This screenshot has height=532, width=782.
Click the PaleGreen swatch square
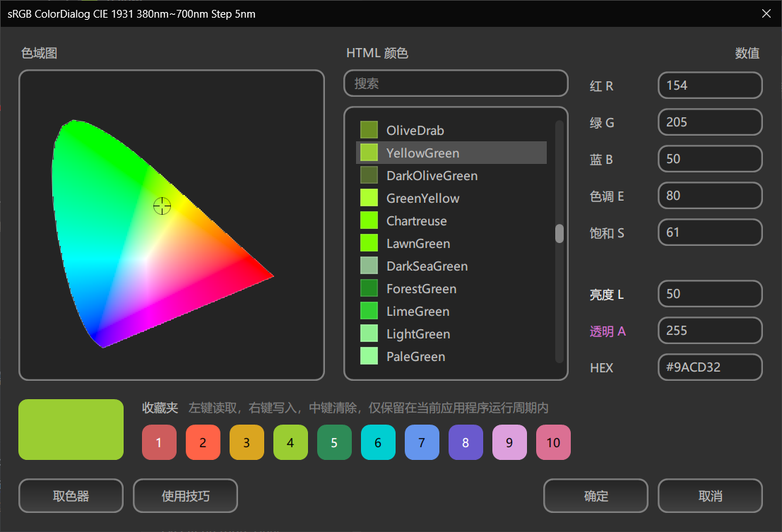(x=368, y=356)
